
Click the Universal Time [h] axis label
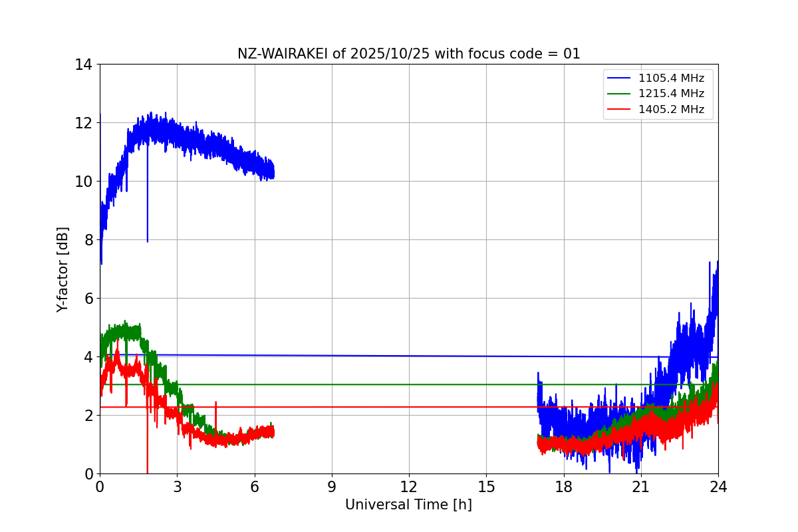coord(408,505)
